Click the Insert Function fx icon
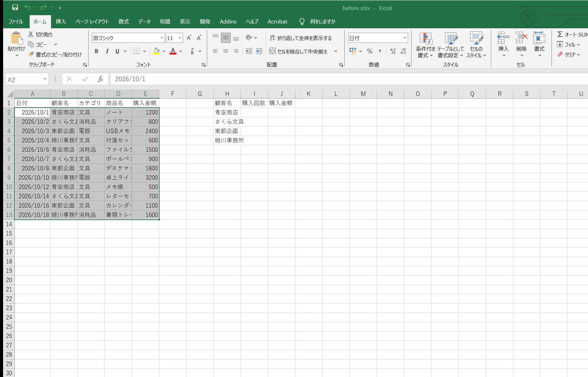This screenshot has width=588, height=377. tap(100, 79)
